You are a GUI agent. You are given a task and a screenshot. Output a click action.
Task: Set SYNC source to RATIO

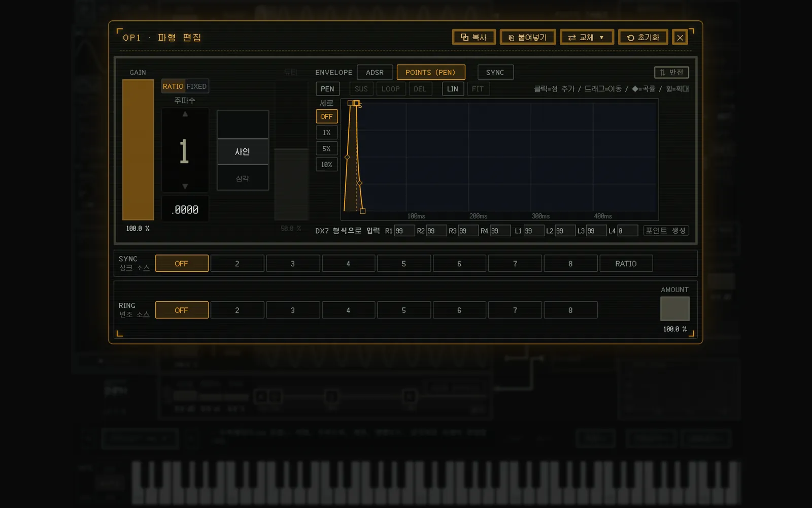626,264
